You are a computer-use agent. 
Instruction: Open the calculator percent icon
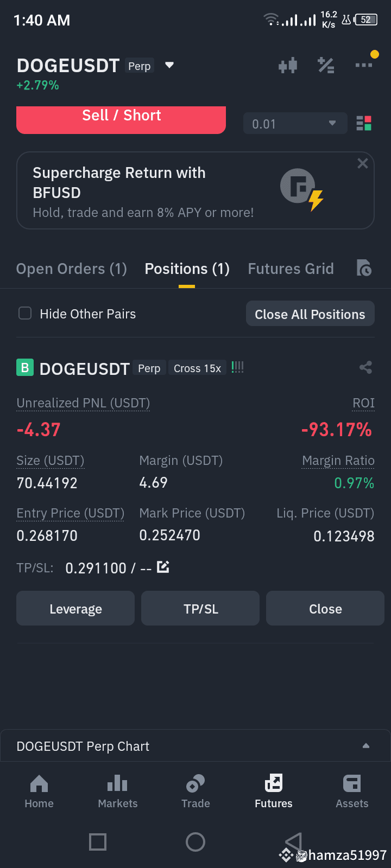pyautogui.click(x=326, y=66)
